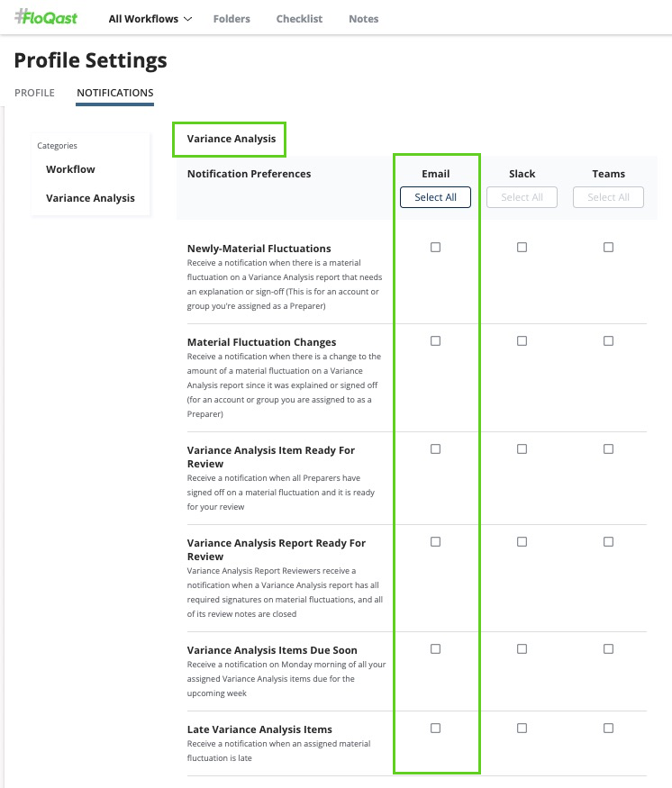
Task: Enable Email for Late Variance Analysis Items
Action: point(436,729)
